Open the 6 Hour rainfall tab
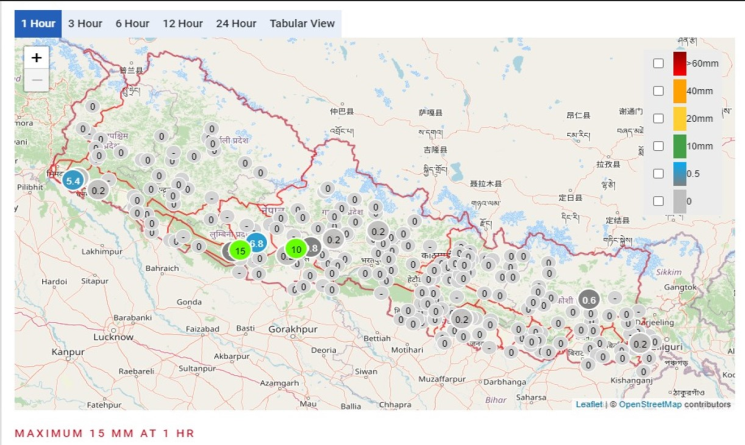The width and height of the screenshot is (745, 445). (132, 24)
